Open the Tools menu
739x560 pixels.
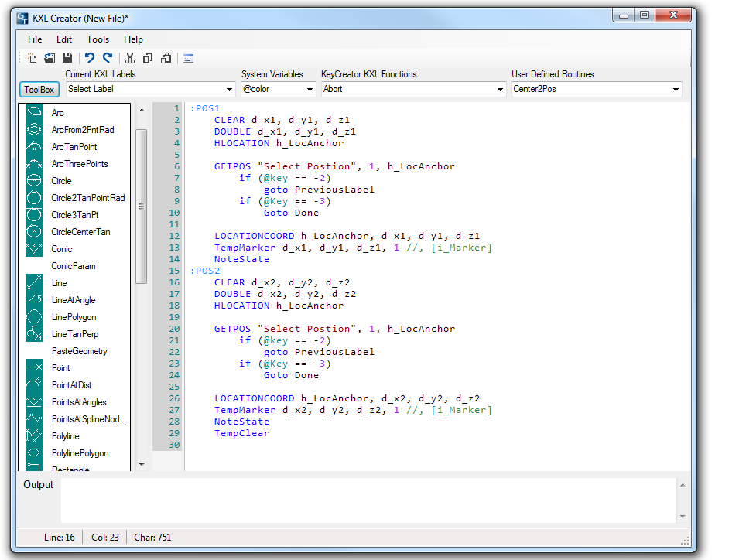(x=98, y=39)
